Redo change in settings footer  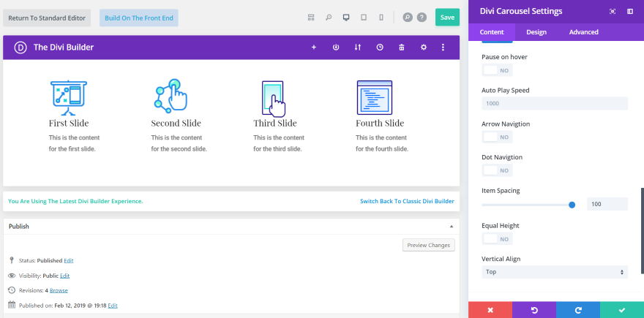point(578,310)
